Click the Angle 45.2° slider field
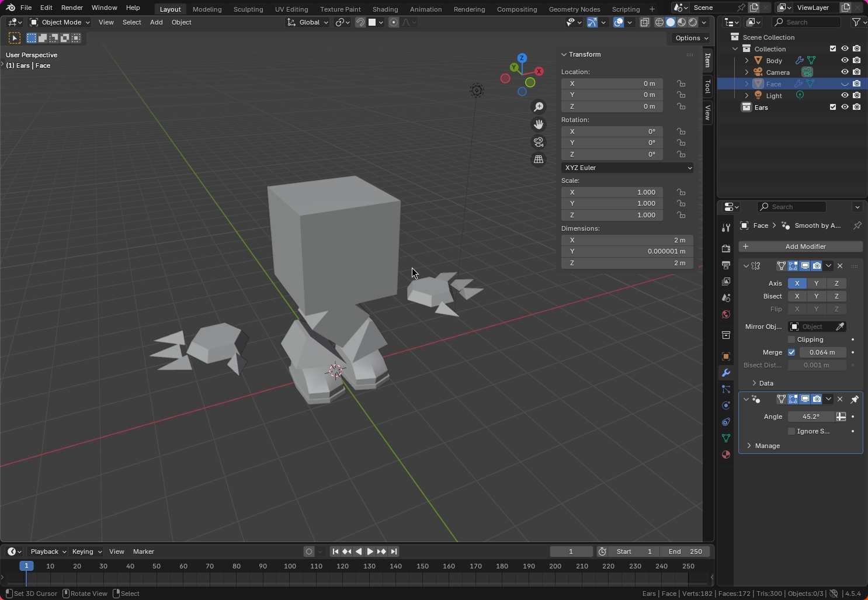The width and height of the screenshot is (868, 600). [x=811, y=417]
